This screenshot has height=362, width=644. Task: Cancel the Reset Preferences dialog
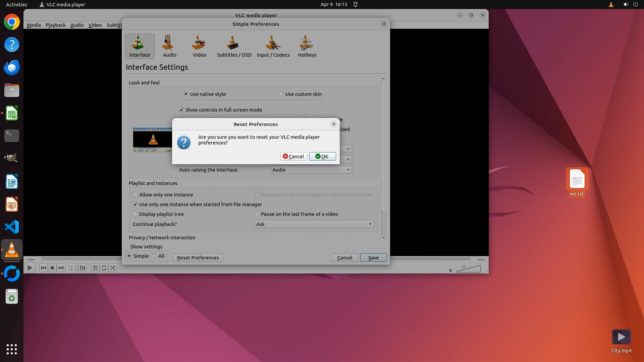pyautogui.click(x=293, y=156)
